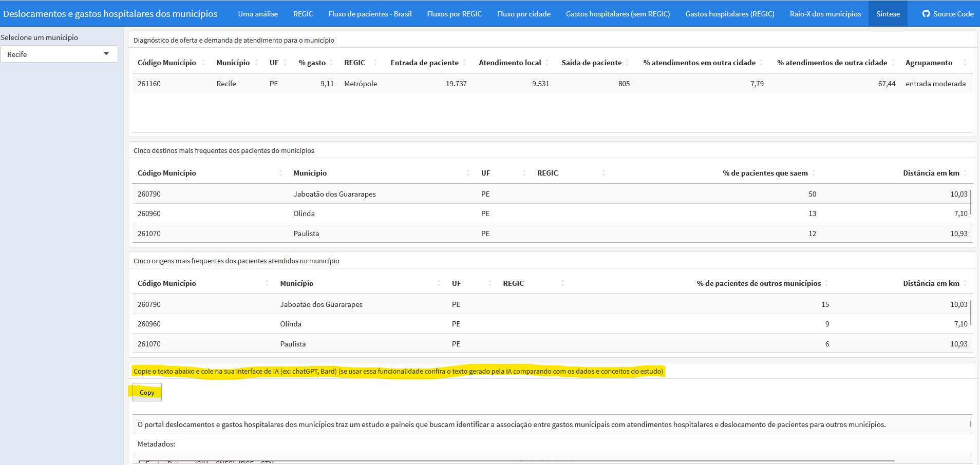The height and width of the screenshot is (465, 980).
Task: Click the 15 percent value in origins table
Action: tap(825, 304)
